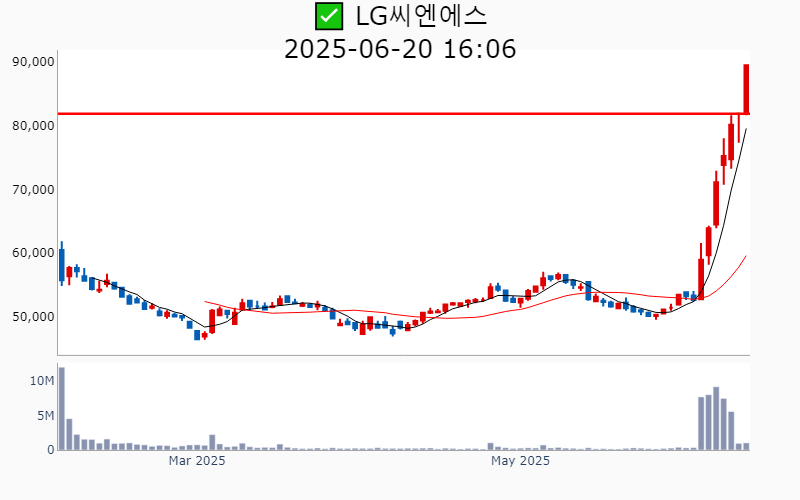Click the 50,000 price axis label

tap(33, 317)
